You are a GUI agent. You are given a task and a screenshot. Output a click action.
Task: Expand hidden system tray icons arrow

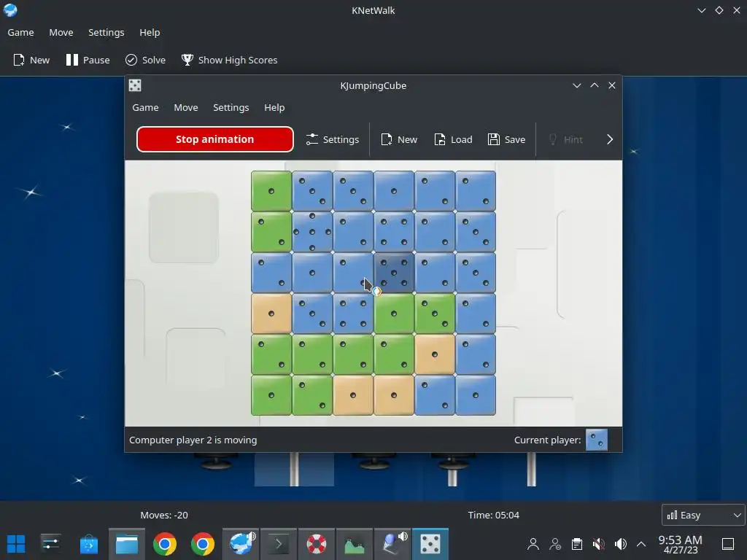pos(641,544)
